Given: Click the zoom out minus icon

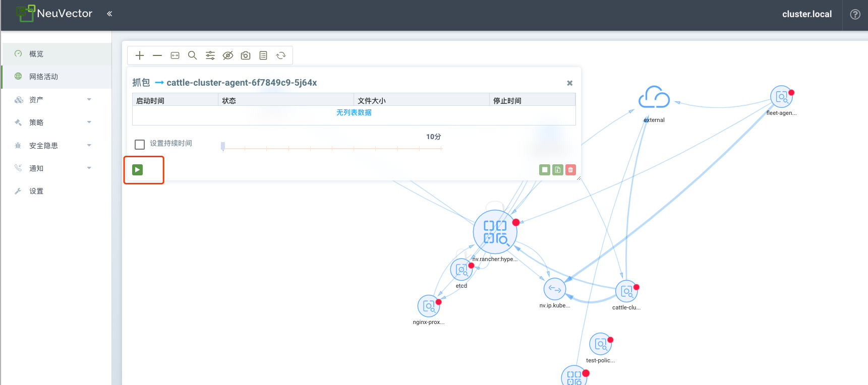Looking at the screenshot, I should click(157, 55).
